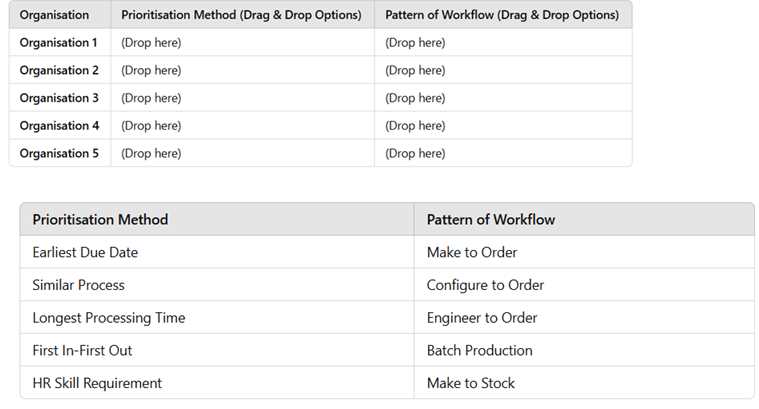The height and width of the screenshot is (409, 759).
Task: Select the Batch Production option
Action: (x=479, y=350)
